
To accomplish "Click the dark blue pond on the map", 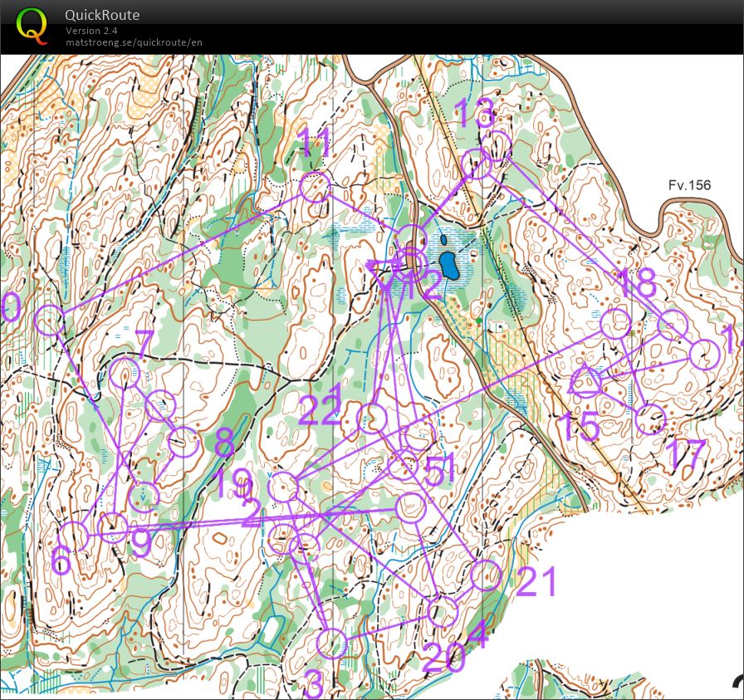I will (x=449, y=265).
